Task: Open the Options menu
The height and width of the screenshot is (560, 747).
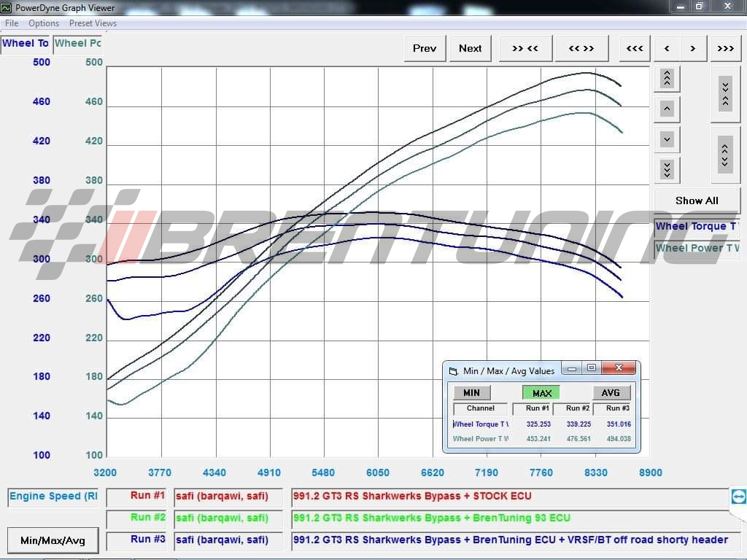Action: click(x=43, y=23)
